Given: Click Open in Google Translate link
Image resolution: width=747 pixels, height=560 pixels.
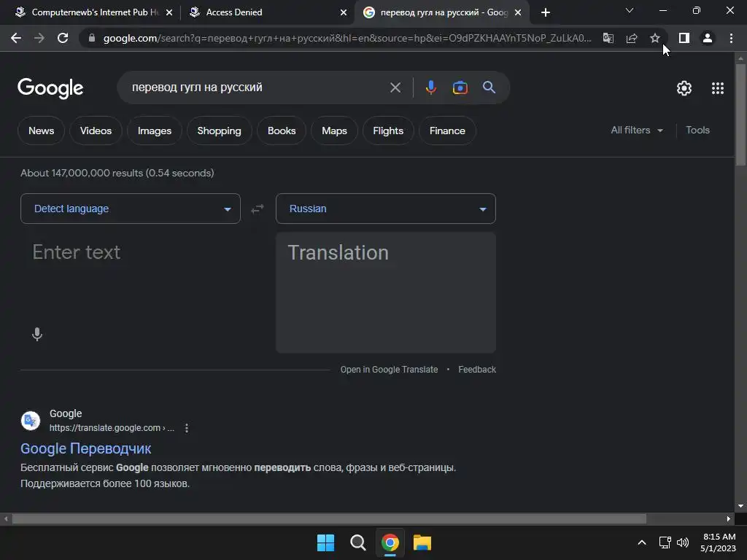Looking at the screenshot, I should [389, 370].
